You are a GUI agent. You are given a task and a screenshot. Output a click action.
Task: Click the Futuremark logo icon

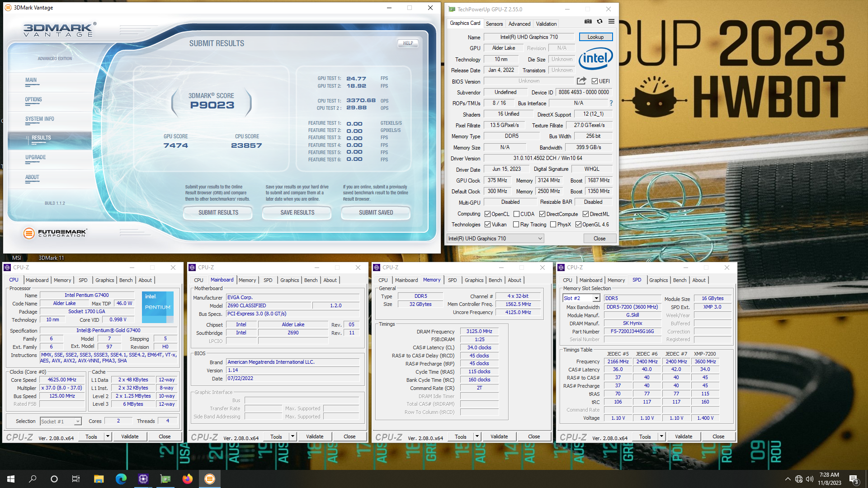(x=29, y=233)
